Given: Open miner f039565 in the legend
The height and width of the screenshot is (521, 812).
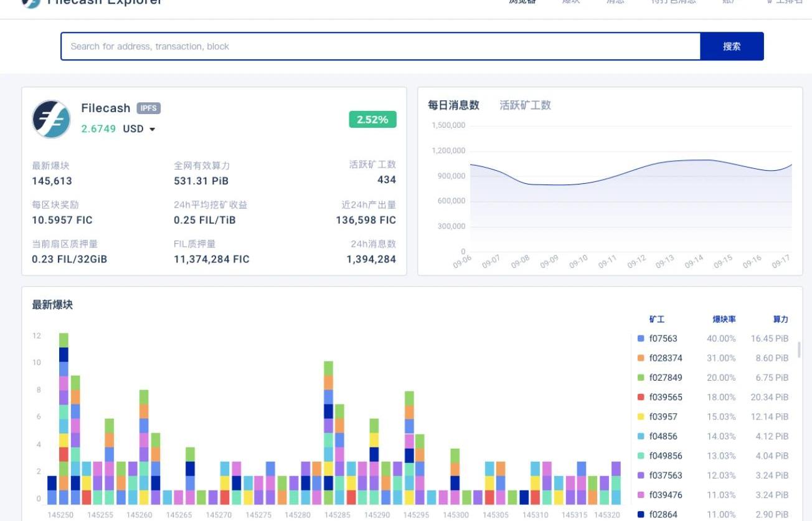Looking at the screenshot, I should 666,397.
